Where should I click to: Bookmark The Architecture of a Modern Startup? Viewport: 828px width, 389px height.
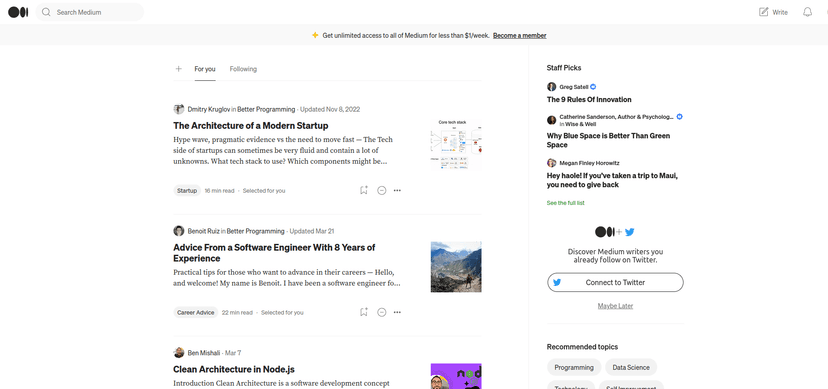364,190
